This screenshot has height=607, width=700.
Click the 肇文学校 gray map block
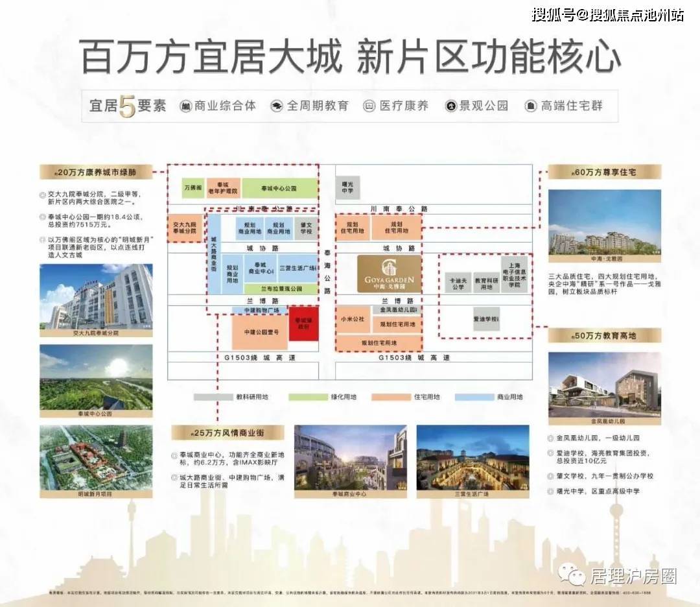(306, 228)
